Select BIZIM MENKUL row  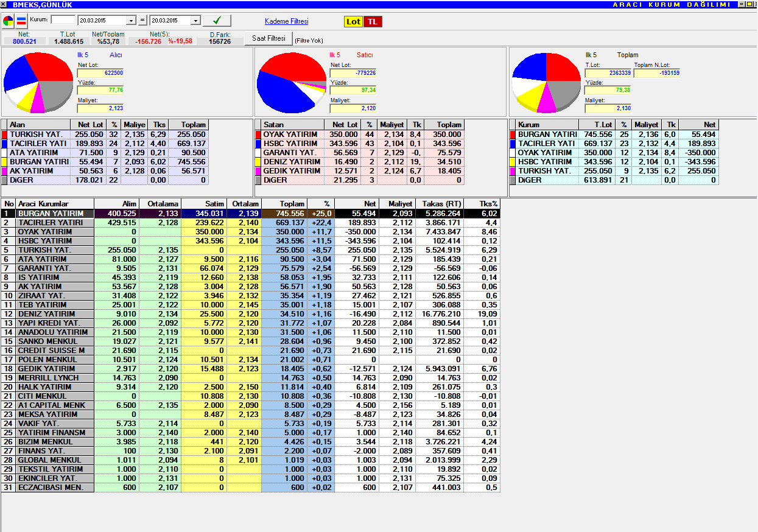point(251,442)
